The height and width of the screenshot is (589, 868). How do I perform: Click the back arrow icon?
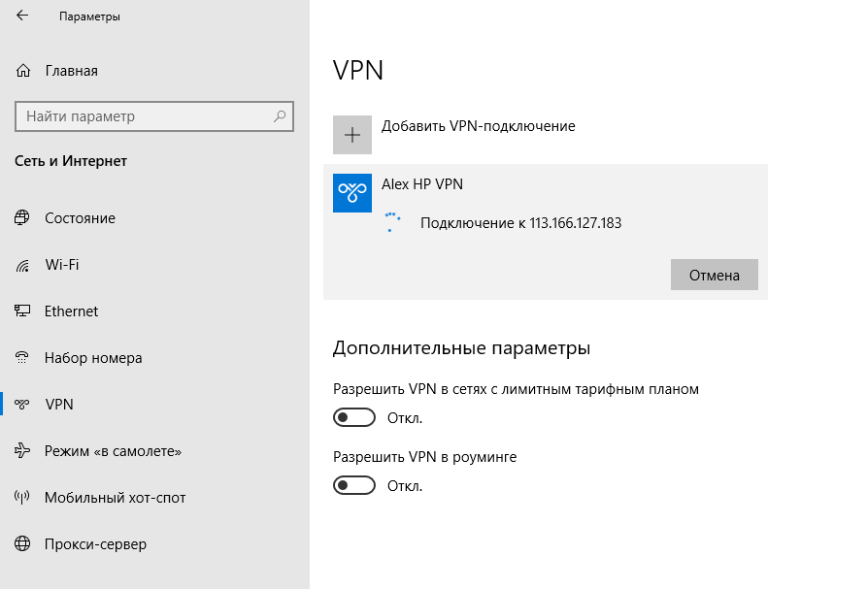tap(22, 16)
